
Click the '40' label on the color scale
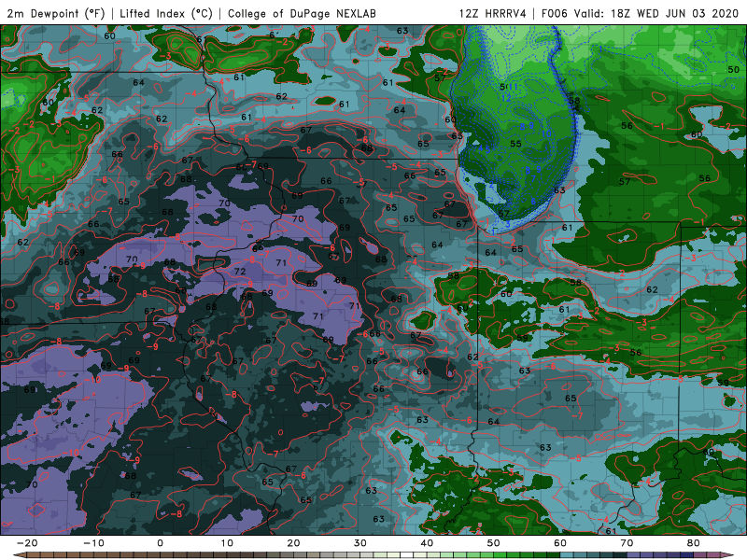tap(427, 543)
